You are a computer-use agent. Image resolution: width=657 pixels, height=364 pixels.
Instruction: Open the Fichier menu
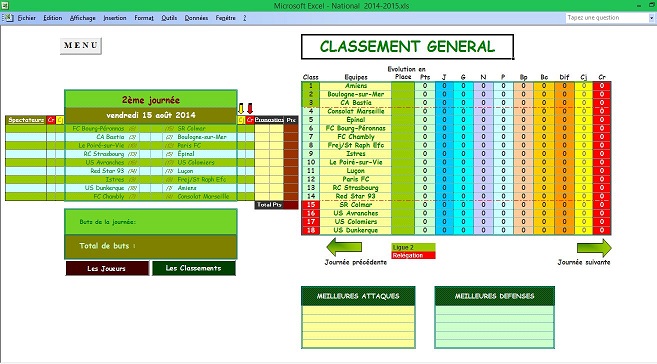pos(26,18)
